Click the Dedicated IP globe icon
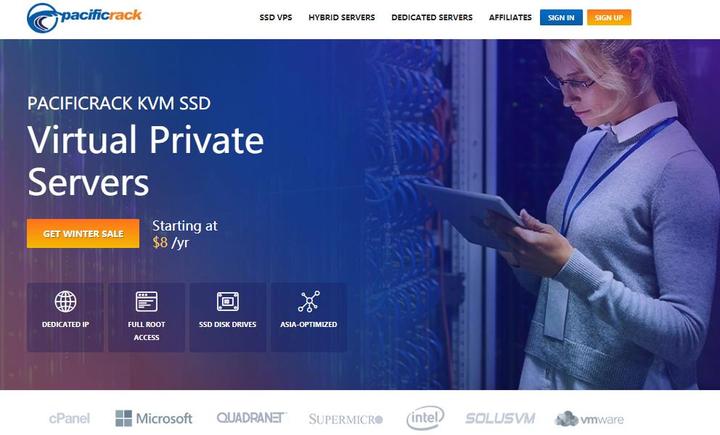Viewport: 720px width, 435px height. [66, 301]
